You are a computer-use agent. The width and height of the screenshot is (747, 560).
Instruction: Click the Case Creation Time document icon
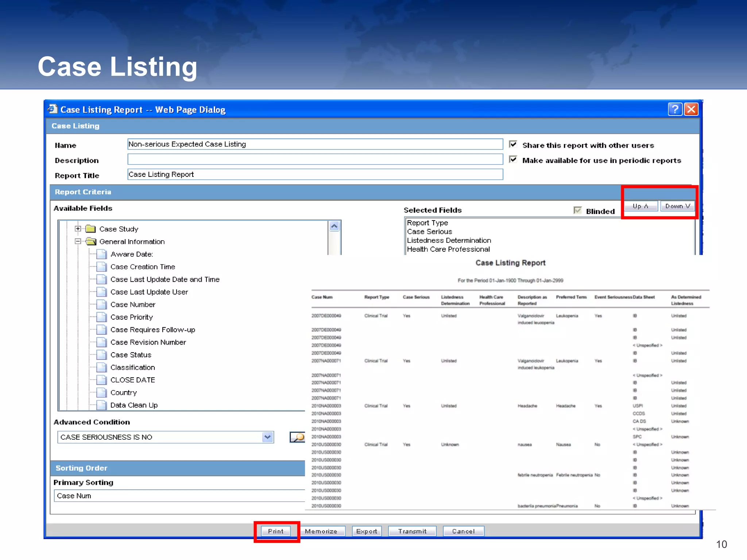[102, 267]
